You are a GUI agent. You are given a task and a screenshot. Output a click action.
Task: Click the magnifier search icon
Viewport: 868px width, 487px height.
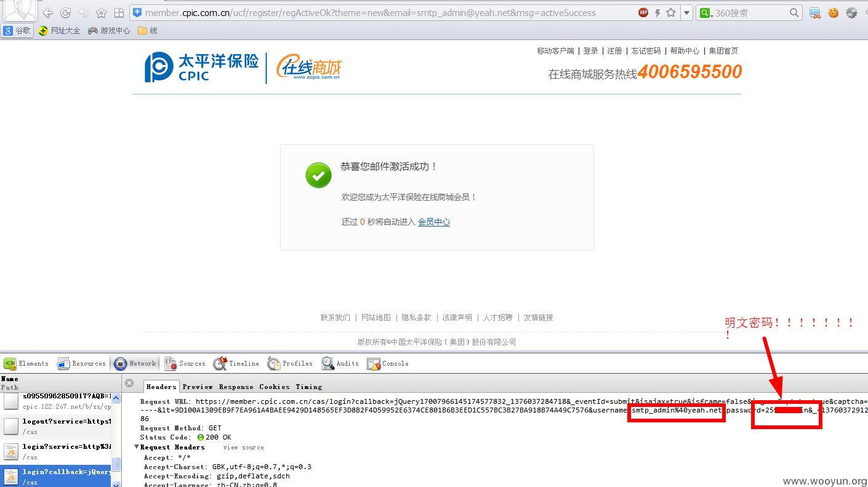794,12
